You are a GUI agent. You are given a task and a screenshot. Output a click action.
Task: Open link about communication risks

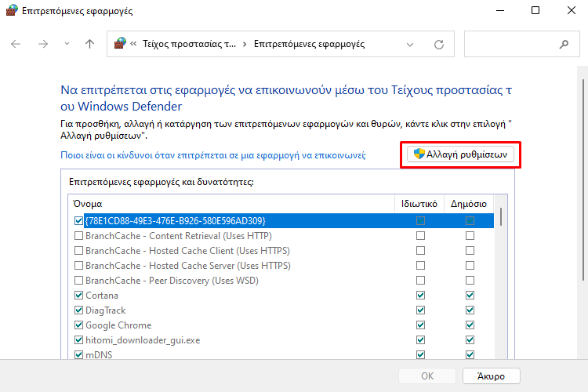pyautogui.click(x=213, y=155)
